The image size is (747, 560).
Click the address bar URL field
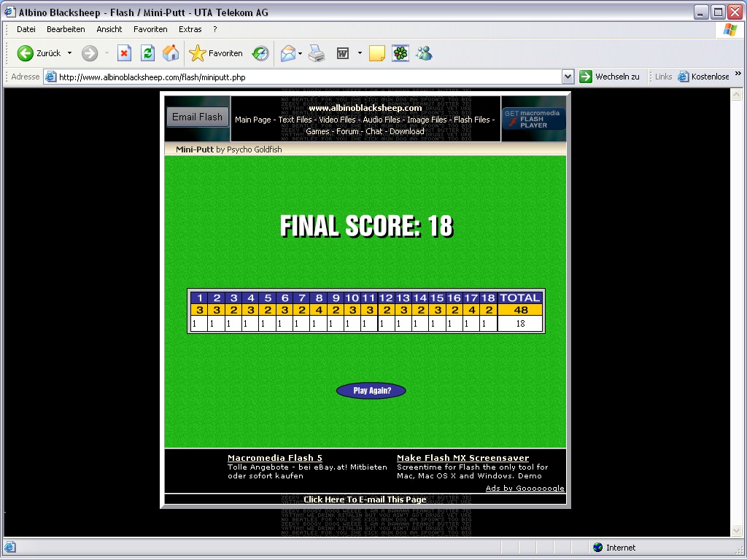pos(306,77)
